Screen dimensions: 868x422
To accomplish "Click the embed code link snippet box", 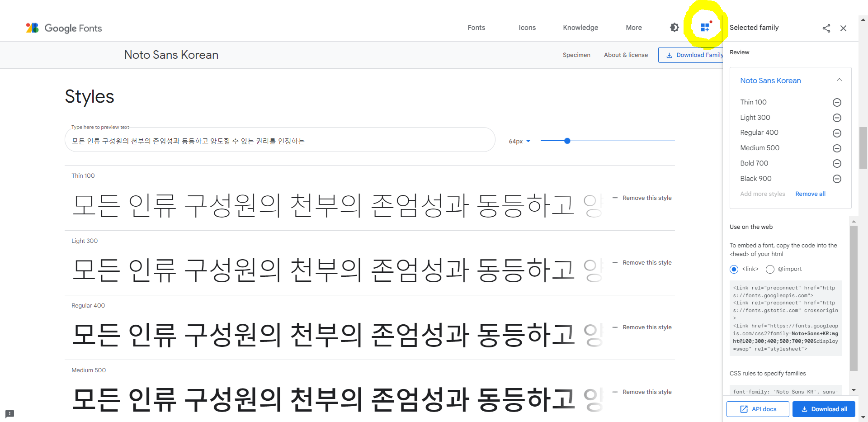I will [x=786, y=318].
